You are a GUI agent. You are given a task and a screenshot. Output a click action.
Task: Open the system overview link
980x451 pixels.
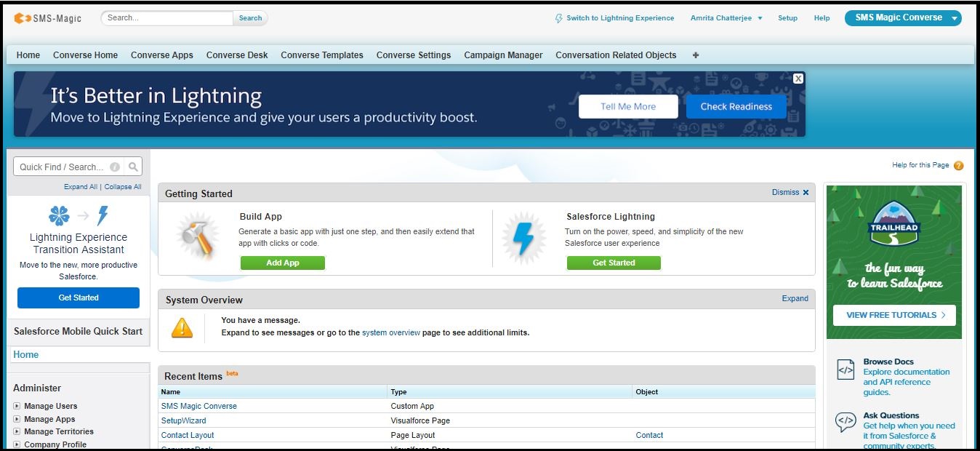tap(391, 332)
